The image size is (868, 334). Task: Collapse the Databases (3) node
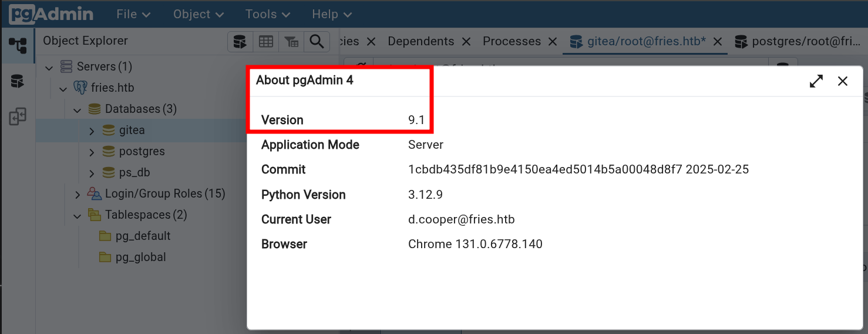click(x=78, y=109)
